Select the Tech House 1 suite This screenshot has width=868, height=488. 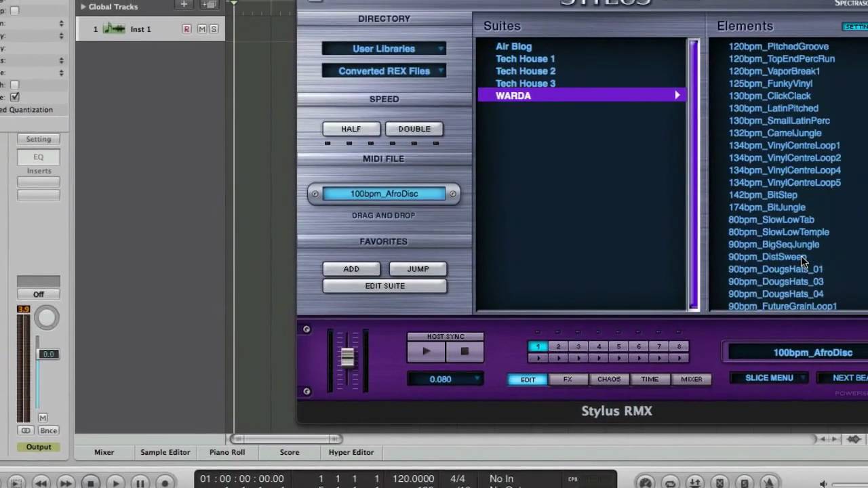(525, 59)
